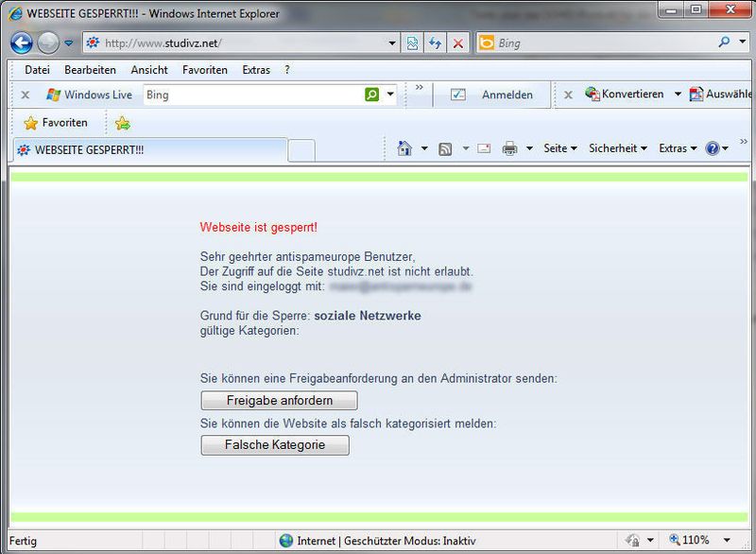The height and width of the screenshot is (554, 756).
Task: Click the green Windows Live search button
Action: pyautogui.click(x=371, y=95)
